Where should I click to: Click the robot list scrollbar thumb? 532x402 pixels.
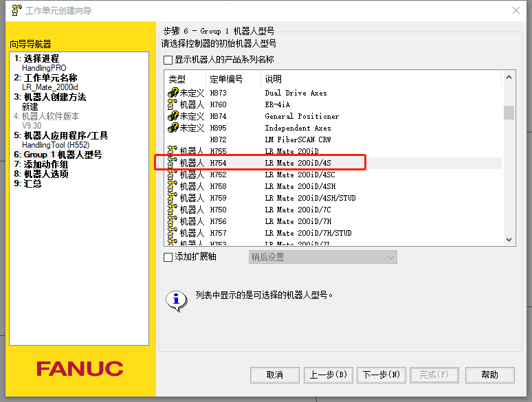[509, 113]
